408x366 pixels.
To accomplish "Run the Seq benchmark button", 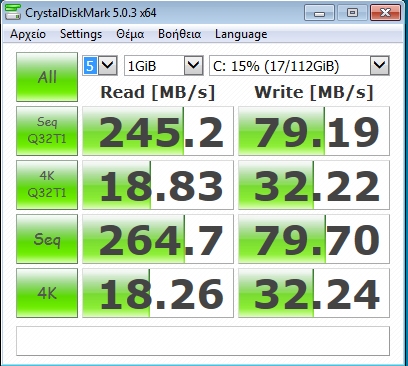I will [x=47, y=239].
